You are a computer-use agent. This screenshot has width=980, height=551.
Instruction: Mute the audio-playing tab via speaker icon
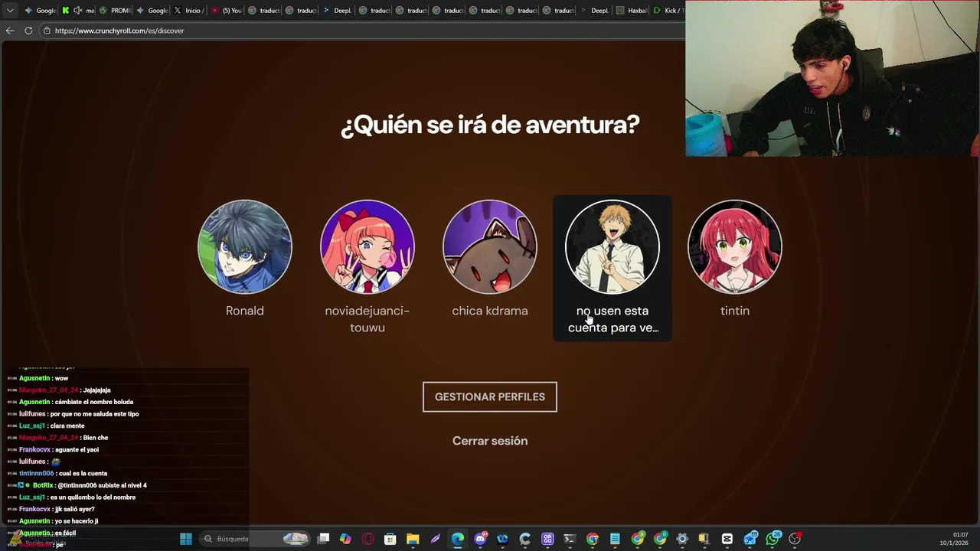click(77, 11)
